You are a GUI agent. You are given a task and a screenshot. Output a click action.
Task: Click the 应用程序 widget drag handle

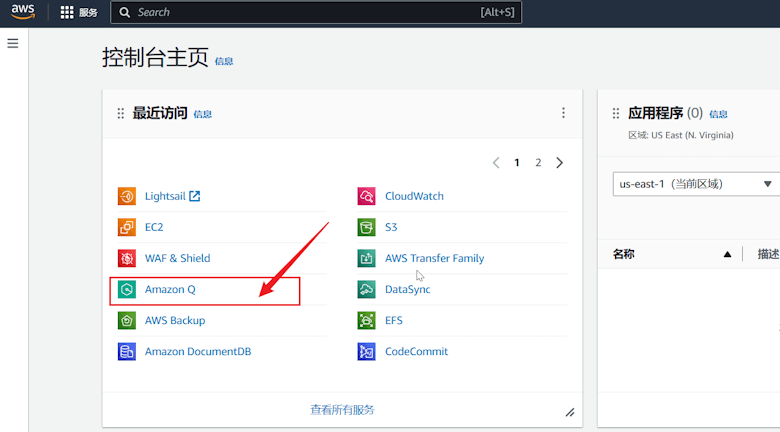click(x=616, y=113)
